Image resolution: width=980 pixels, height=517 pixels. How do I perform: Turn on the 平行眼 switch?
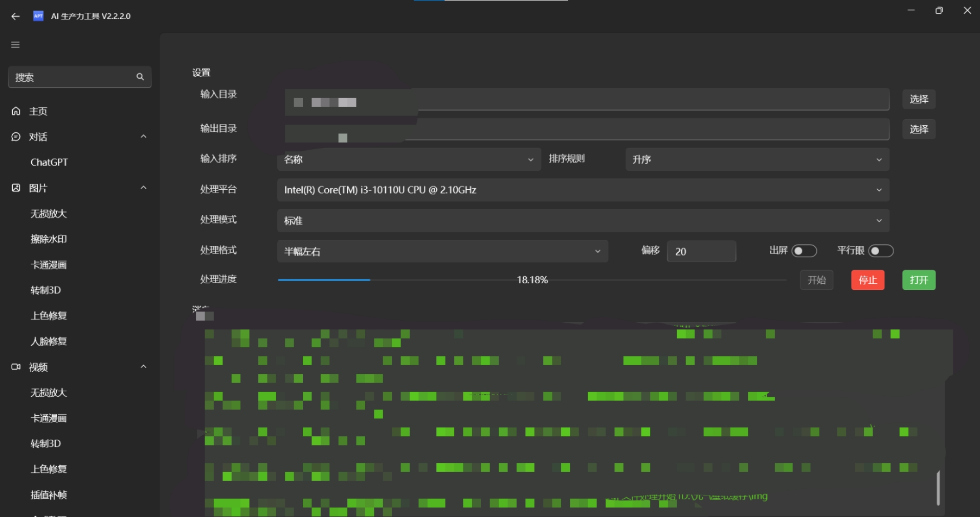point(880,251)
